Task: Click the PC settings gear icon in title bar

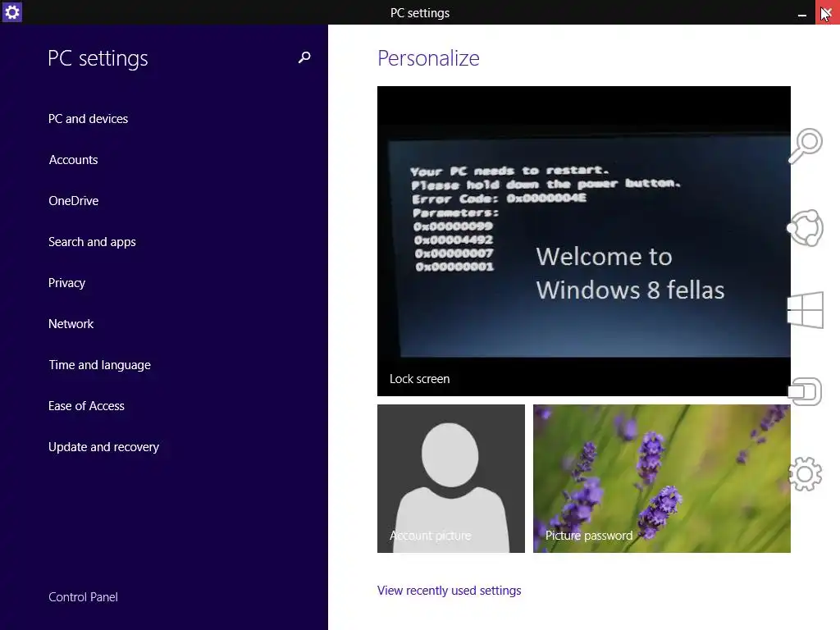Action: [11, 11]
